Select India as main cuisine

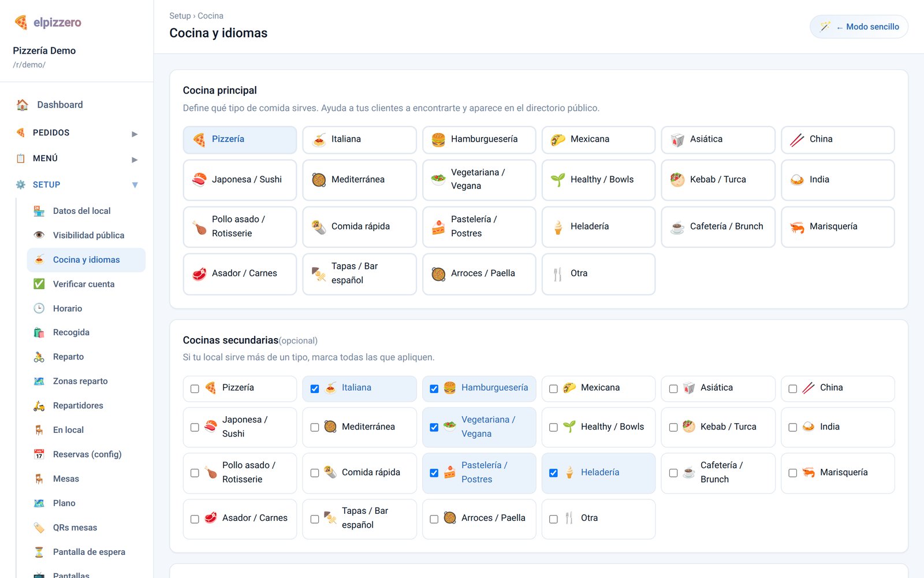pyautogui.click(x=837, y=180)
